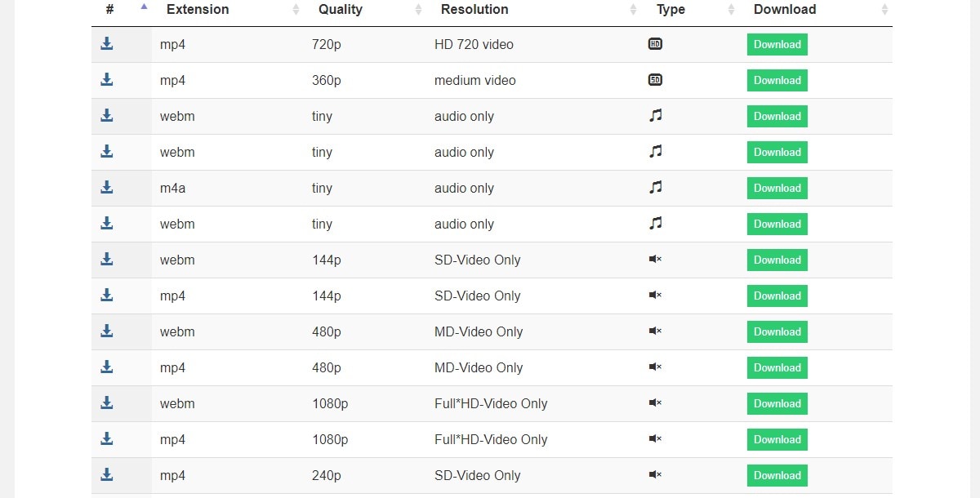Download the m4a audio only file
The width and height of the screenshot is (980, 498).
777,188
